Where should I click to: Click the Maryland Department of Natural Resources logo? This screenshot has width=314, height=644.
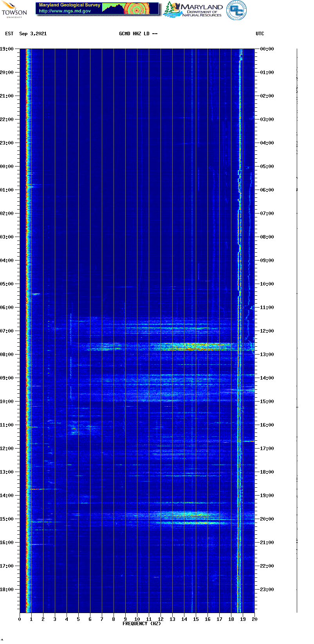tap(193, 10)
